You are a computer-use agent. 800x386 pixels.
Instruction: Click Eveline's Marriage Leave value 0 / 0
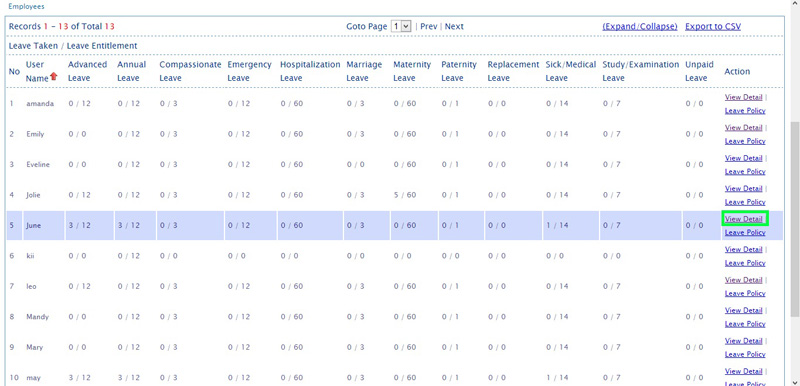click(356, 165)
